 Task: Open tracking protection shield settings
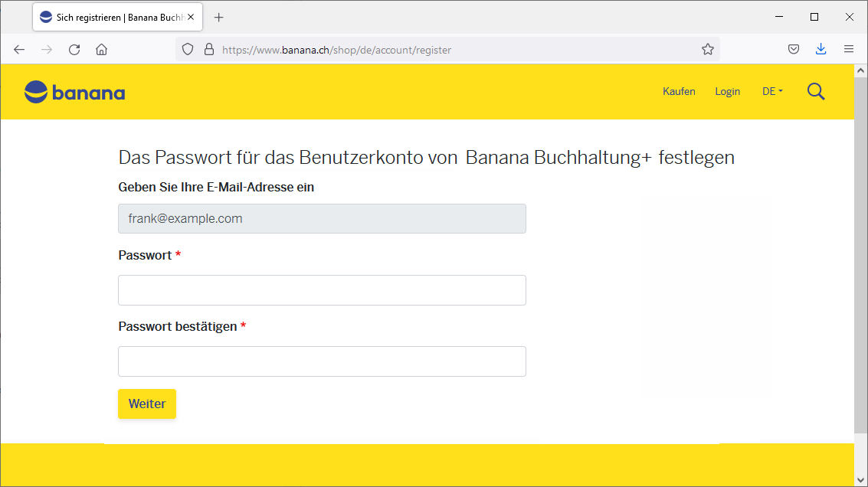186,48
